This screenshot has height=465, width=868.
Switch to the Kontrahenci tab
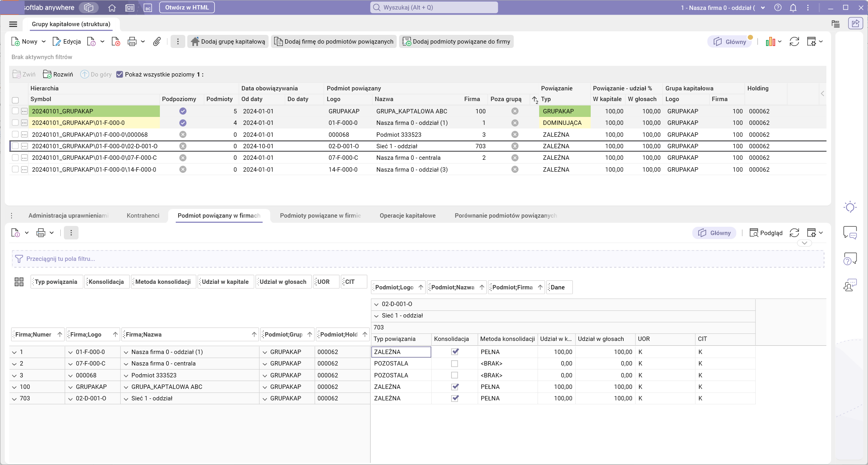tap(143, 216)
